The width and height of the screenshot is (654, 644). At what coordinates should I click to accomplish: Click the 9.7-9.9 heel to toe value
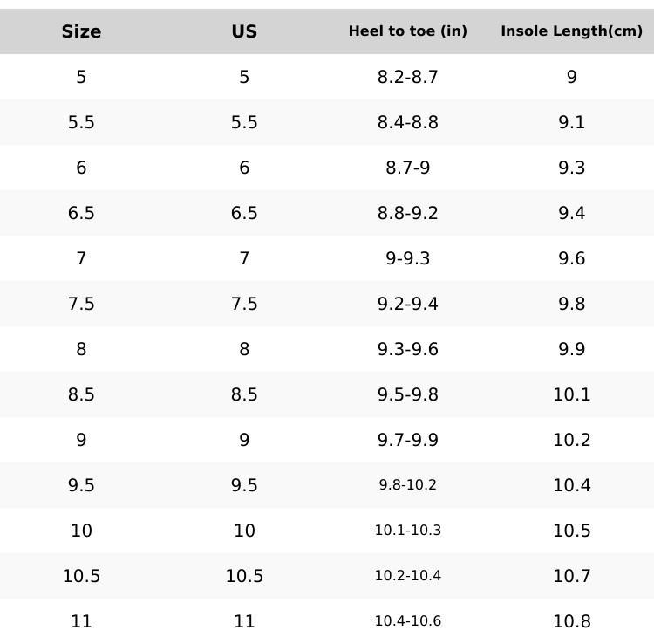click(x=407, y=440)
